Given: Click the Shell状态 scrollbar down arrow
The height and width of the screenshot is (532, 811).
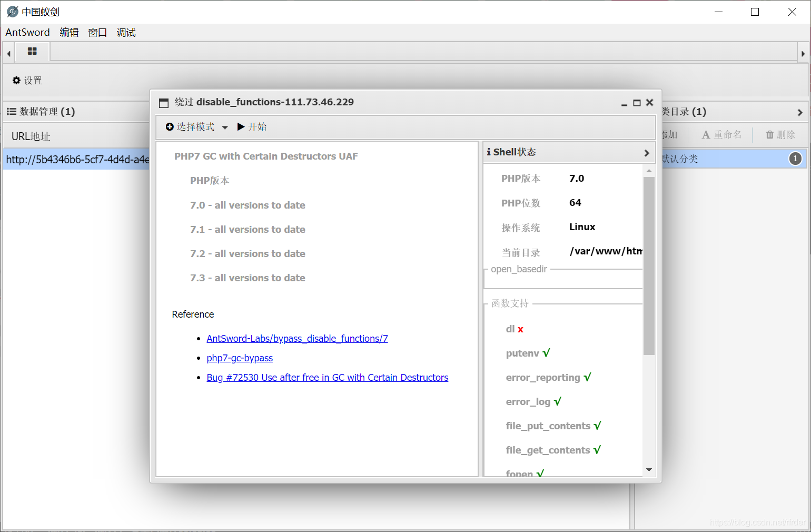Looking at the screenshot, I should click(x=649, y=470).
